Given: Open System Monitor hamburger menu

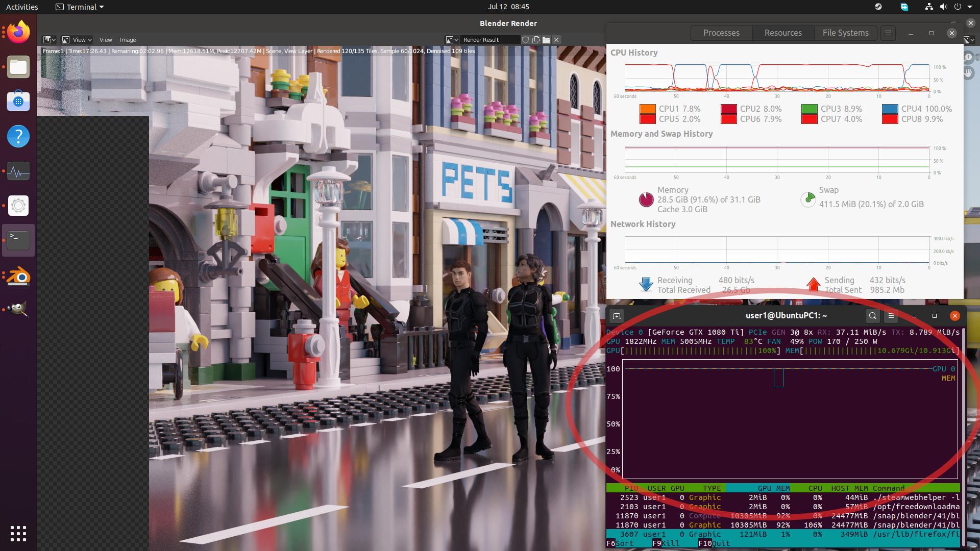Looking at the screenshot, I should (888, 33).
